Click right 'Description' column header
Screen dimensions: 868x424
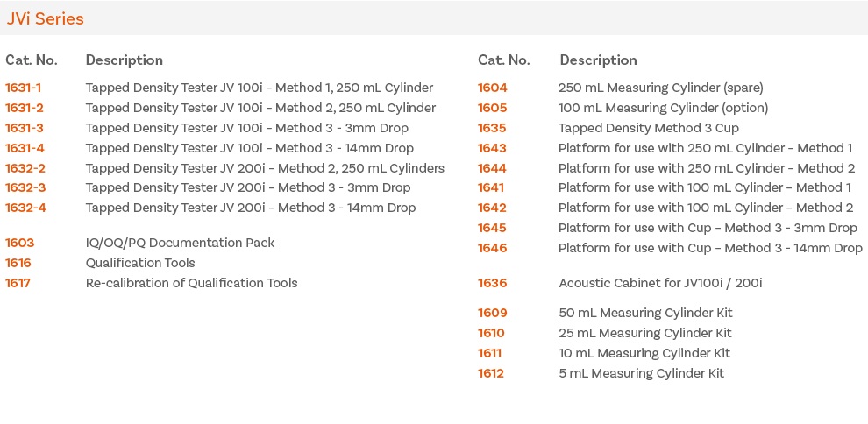[598, 60]
